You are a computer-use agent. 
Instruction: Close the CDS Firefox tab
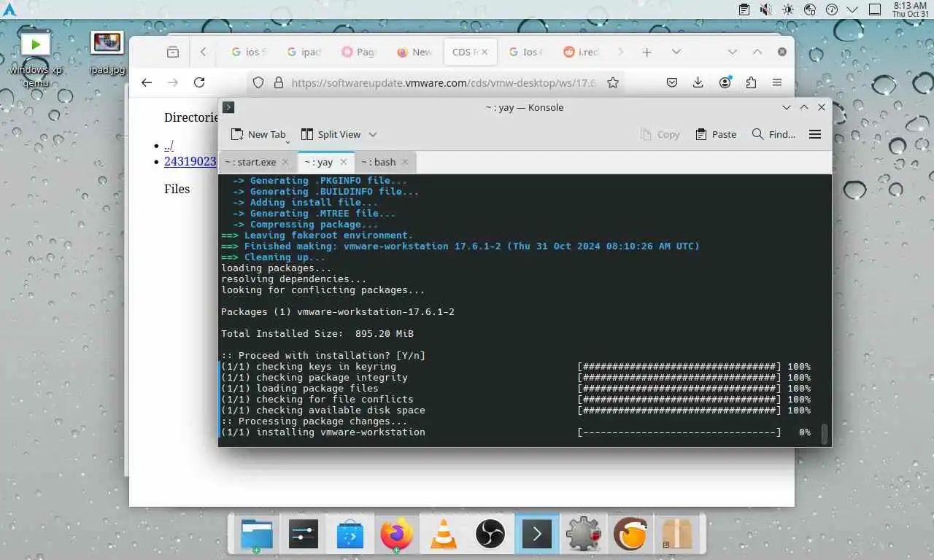[x=485, y=52]
